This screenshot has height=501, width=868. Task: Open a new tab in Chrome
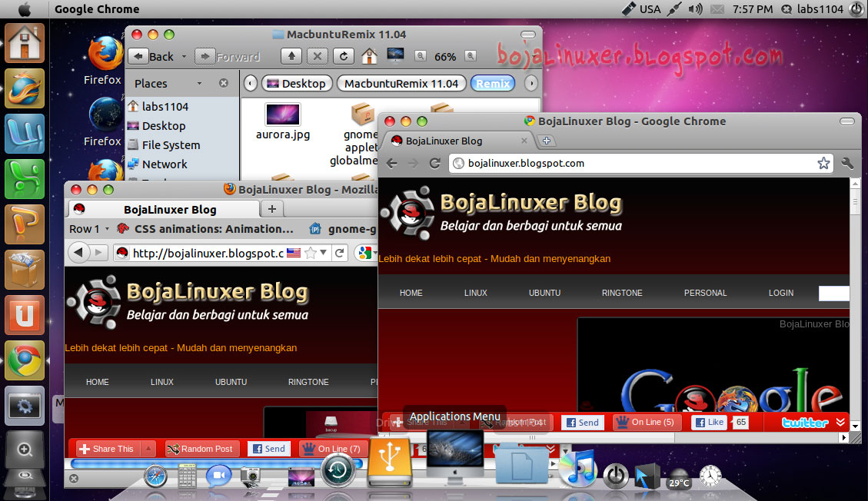click(547, 141)
